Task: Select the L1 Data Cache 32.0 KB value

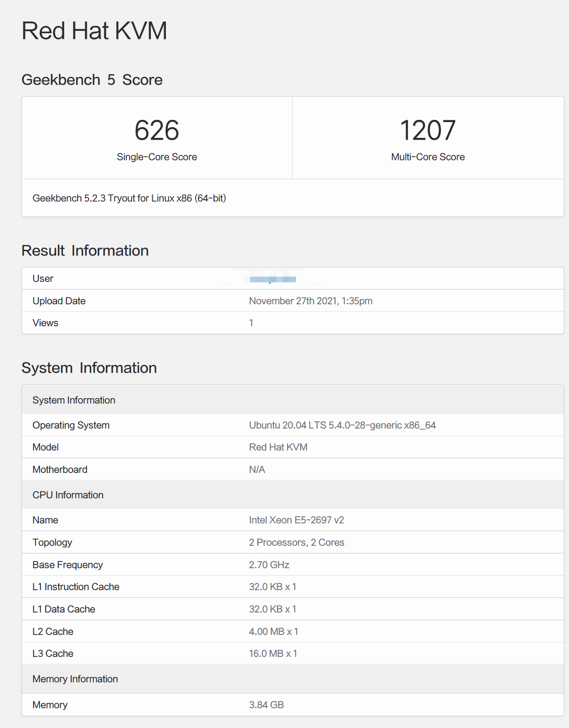Action: point(272,609)
